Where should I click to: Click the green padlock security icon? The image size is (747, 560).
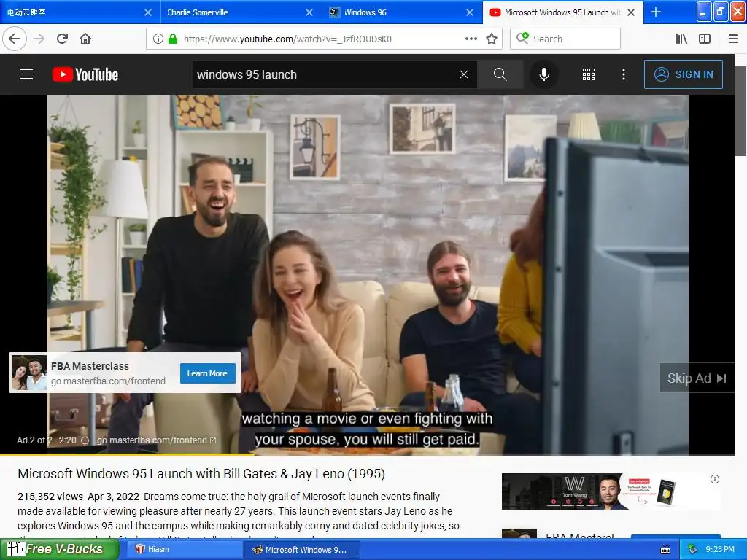(x=173, y=39)
